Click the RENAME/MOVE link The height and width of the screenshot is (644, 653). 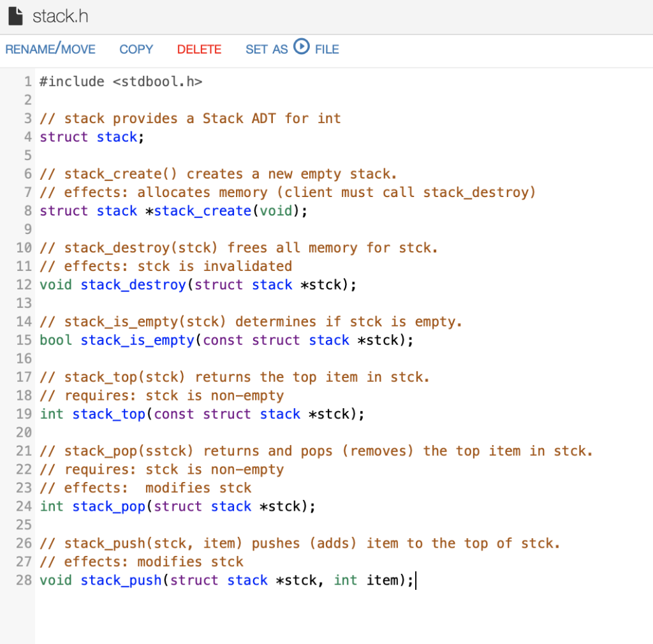coord(50,48)
